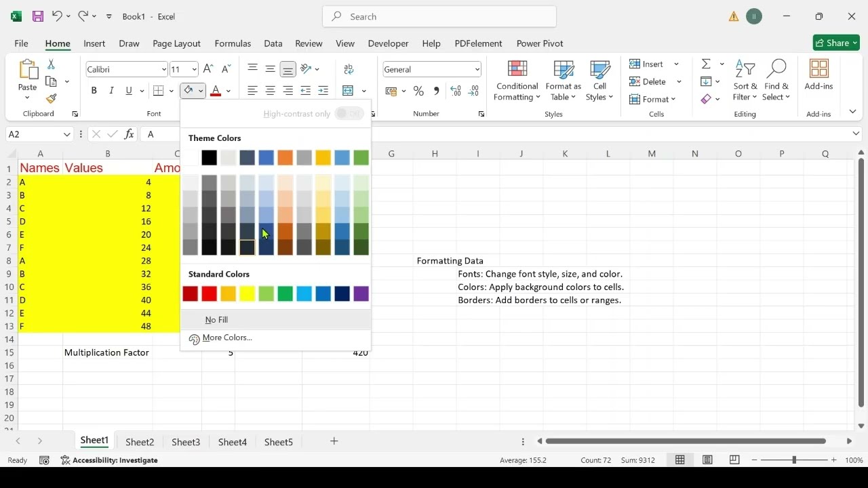868x488 pixels.
Task: Expand the Name Box dropdown
Action: [x=66, y=134]
